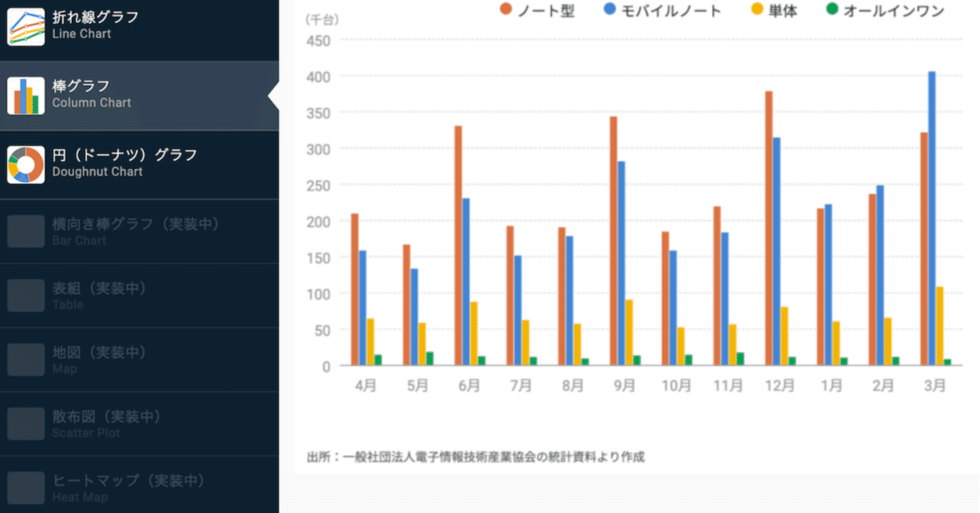Select the Scatter Plot icon

25,423
